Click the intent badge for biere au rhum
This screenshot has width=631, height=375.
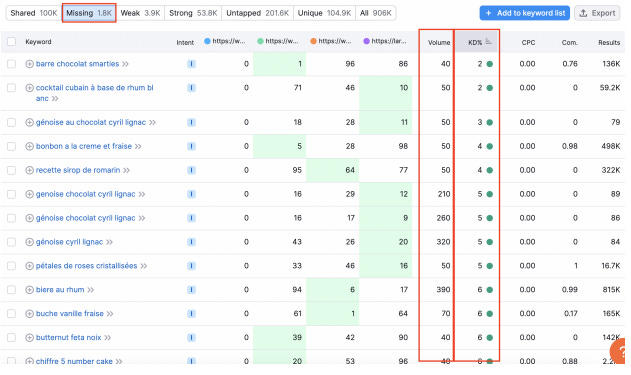(192, 290)
